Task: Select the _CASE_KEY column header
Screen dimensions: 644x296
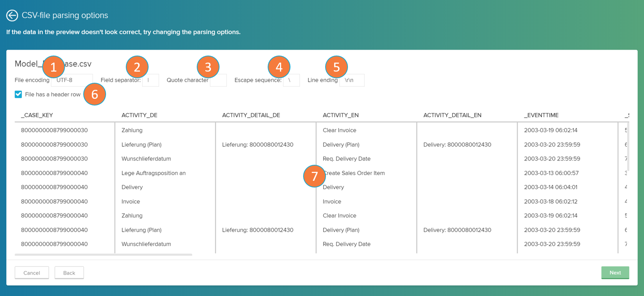Action: pos(37,115)
